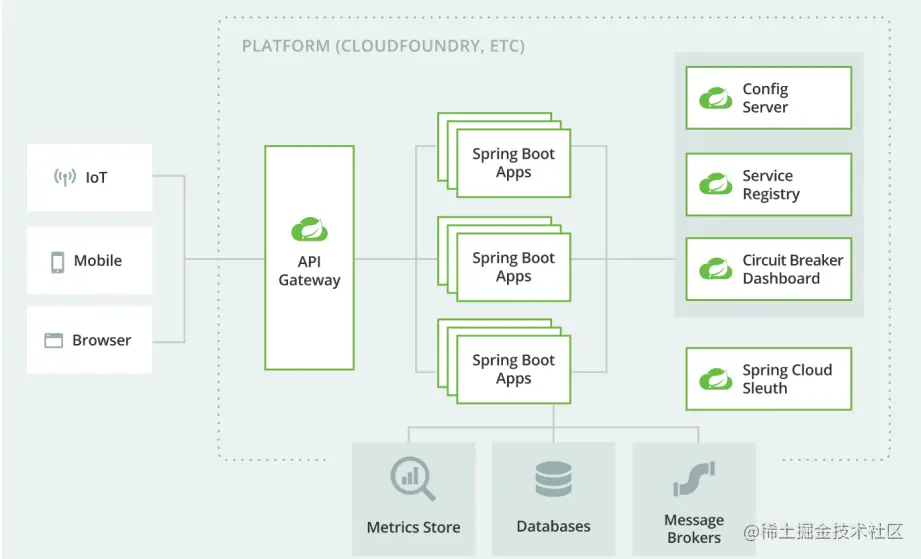Click the Spring leaf icon in API Gateway
This screenshot has height=559, width=921.
pos(310,230)
